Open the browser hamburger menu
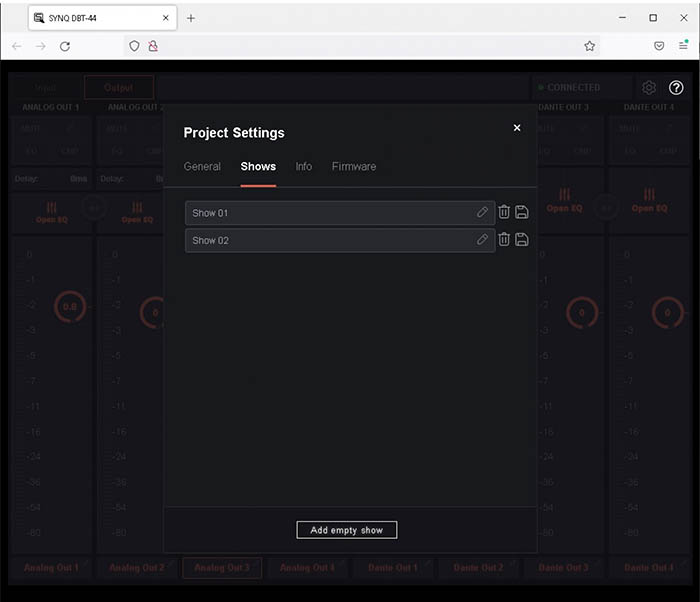Screen dimensions: 700x602 point(684,46)
